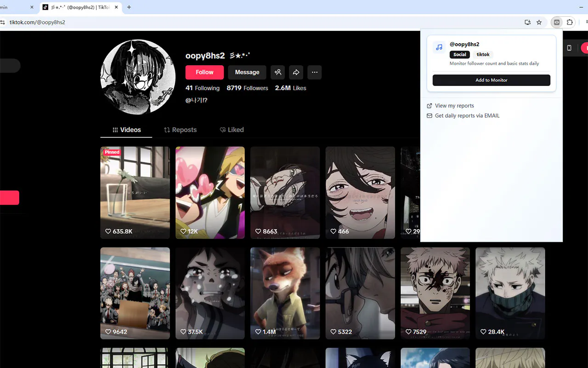The width and height of the screenshot is (588, 368).
Task: Click the 2.6M Likes stat
Action: pos(290,88)
